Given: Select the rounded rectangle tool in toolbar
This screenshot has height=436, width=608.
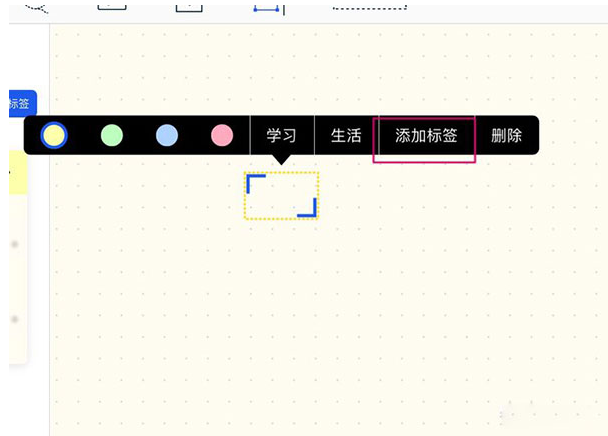Looking at the screenshot, I should coord(112,7).
